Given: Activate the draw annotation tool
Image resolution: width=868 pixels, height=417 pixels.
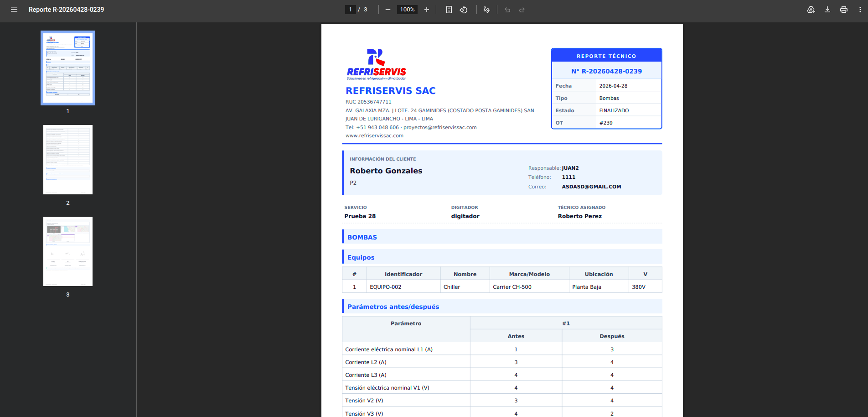Looking at the screenshot, I should coord(487,10).
